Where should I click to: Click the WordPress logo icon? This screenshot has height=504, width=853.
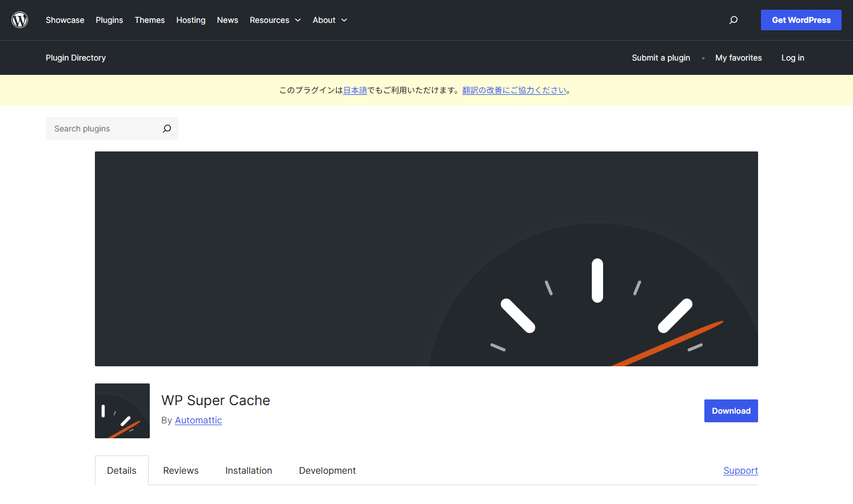pos(20,20)
